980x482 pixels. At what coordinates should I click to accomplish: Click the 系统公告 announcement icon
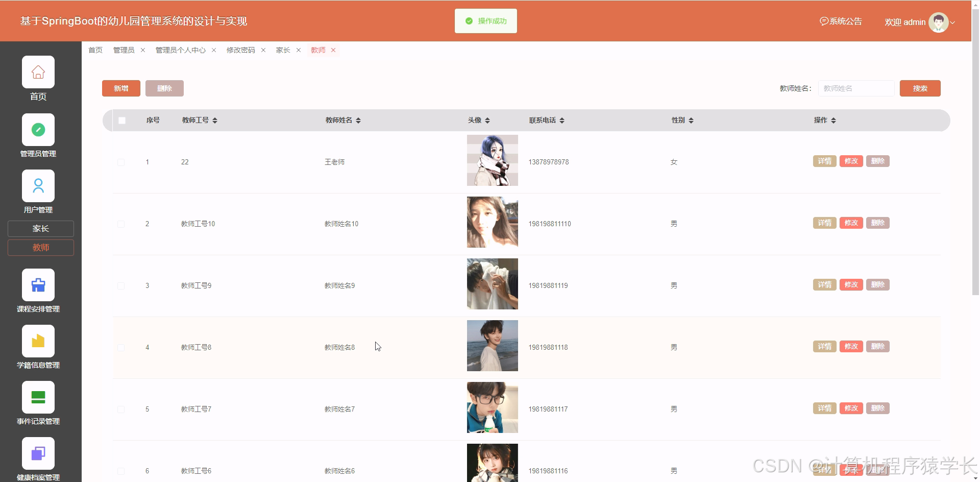[823, 21]
